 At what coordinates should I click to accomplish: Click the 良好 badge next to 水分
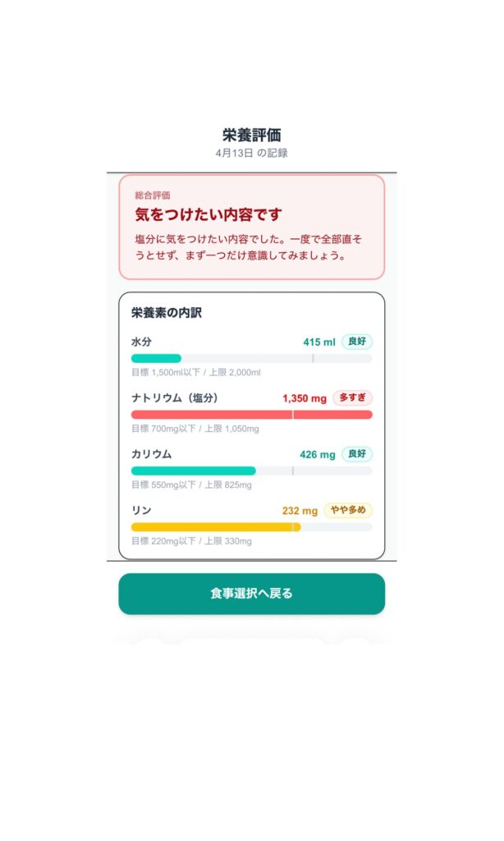356,342
